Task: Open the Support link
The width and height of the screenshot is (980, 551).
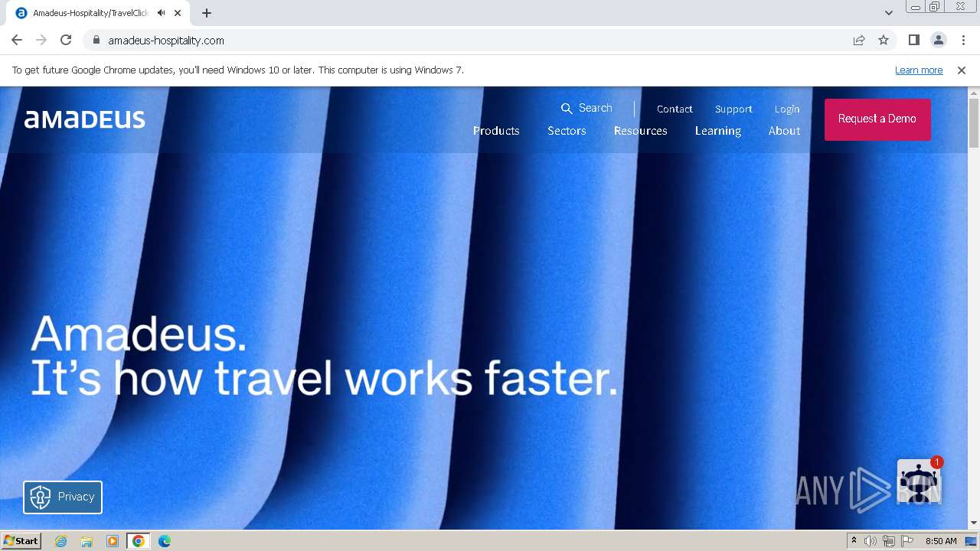Action: pos(733,109)
